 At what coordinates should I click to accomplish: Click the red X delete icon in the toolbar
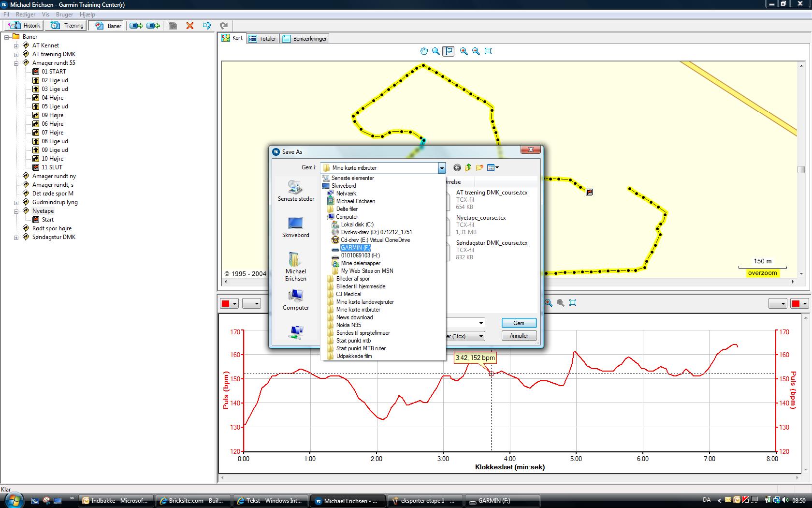point(190,26)
